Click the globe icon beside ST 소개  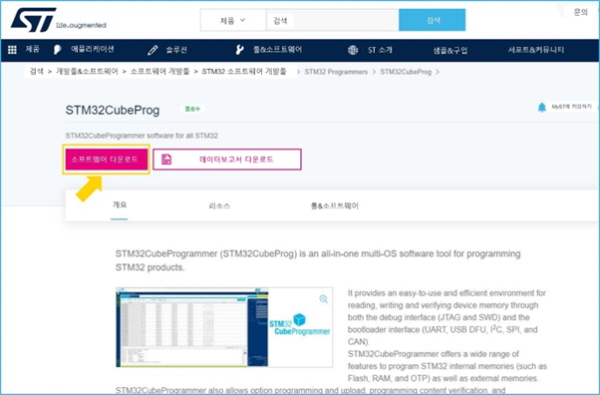click(x=353, y=50)
